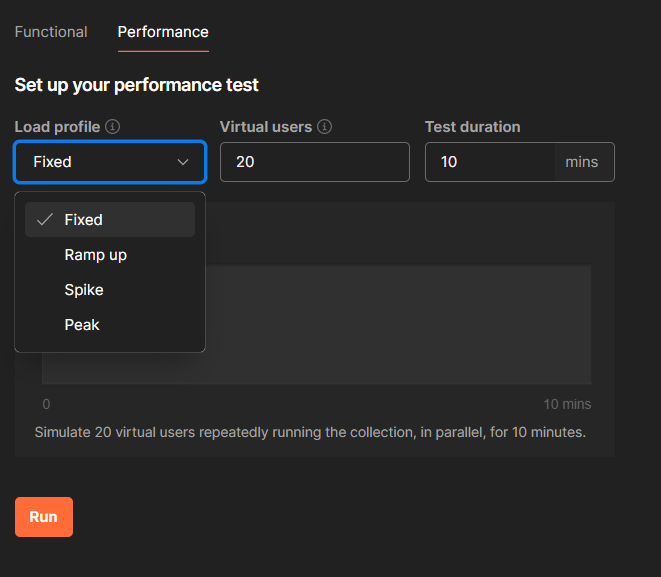Click the "0" chart axis label

tap(46, 404)
